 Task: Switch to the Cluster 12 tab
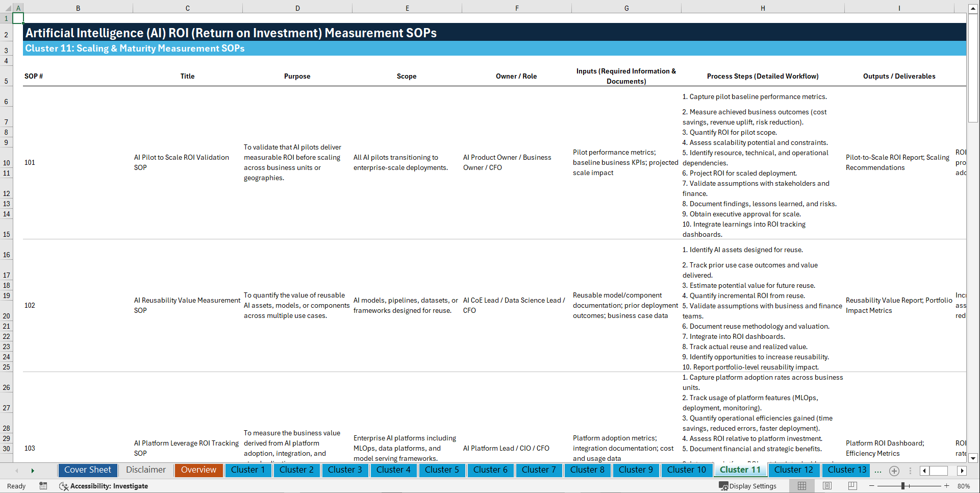(x=794, y=470)
